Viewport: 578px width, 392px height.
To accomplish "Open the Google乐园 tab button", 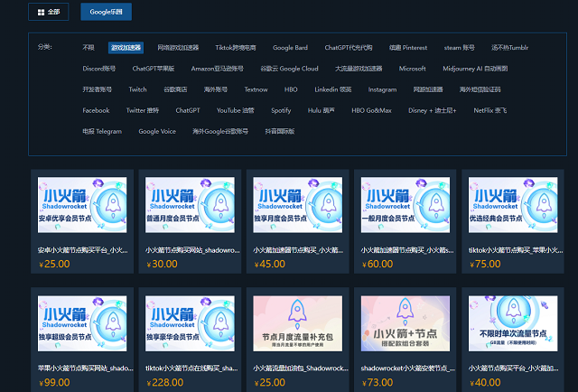I will 107,12.
